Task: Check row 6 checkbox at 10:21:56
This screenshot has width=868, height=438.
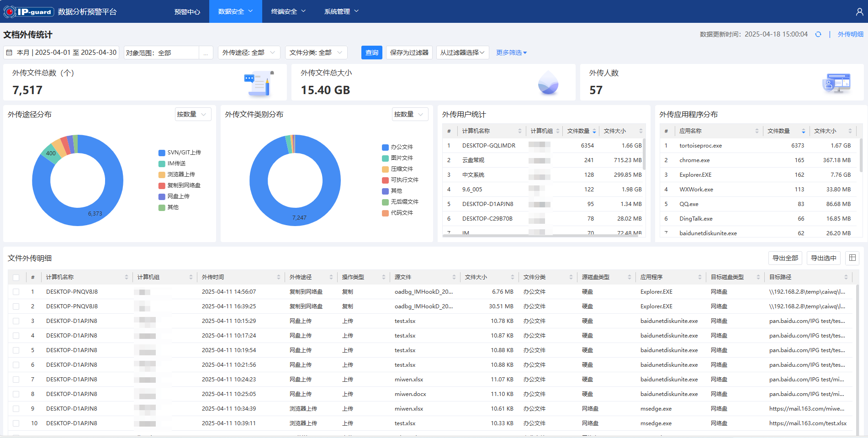Action: [x=16, y=365]
